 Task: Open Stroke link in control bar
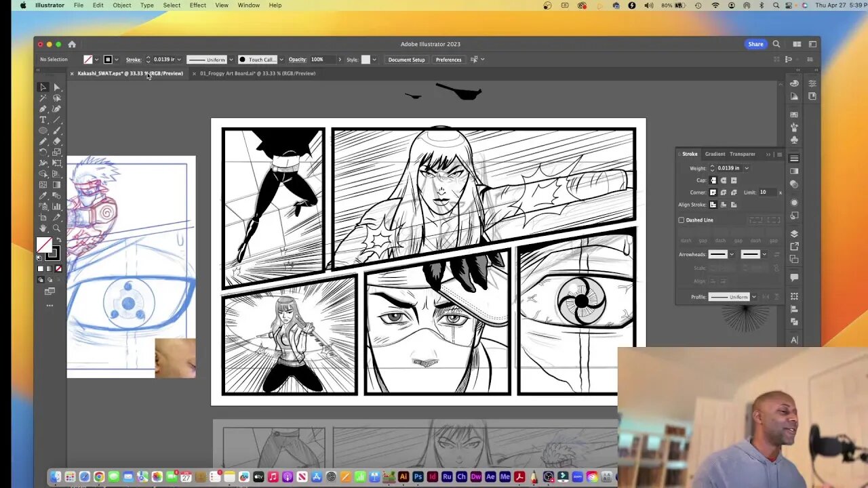[x=134, y=60]
